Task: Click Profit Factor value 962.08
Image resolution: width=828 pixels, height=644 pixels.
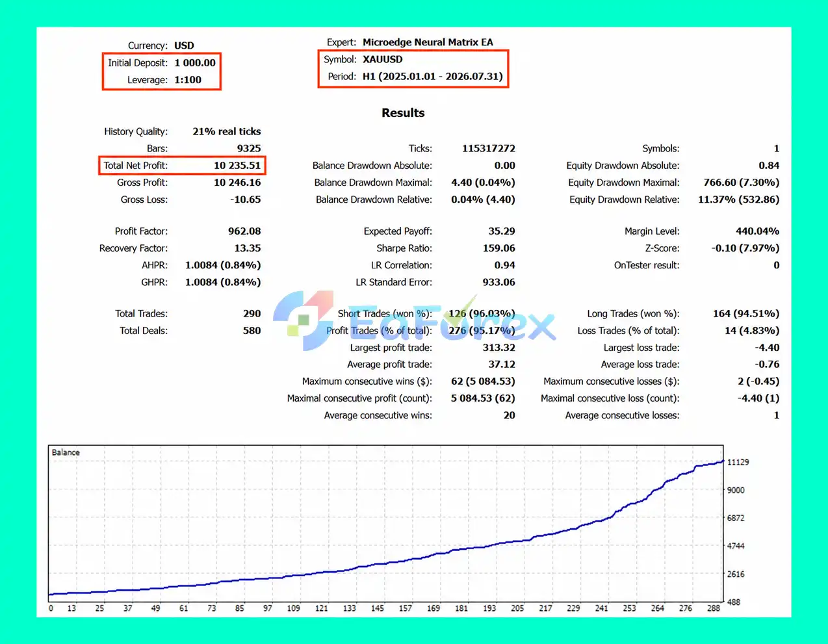Action: (x=244, y=231)
